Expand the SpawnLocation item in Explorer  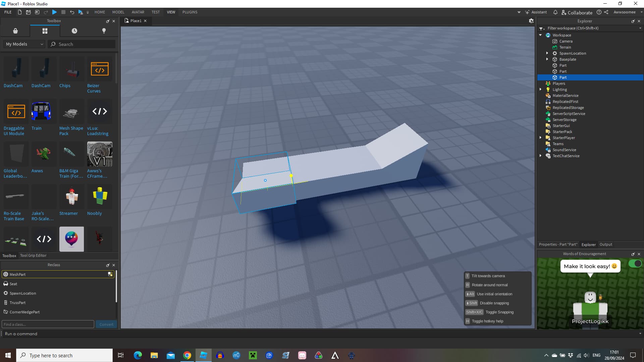pos(547,53)
